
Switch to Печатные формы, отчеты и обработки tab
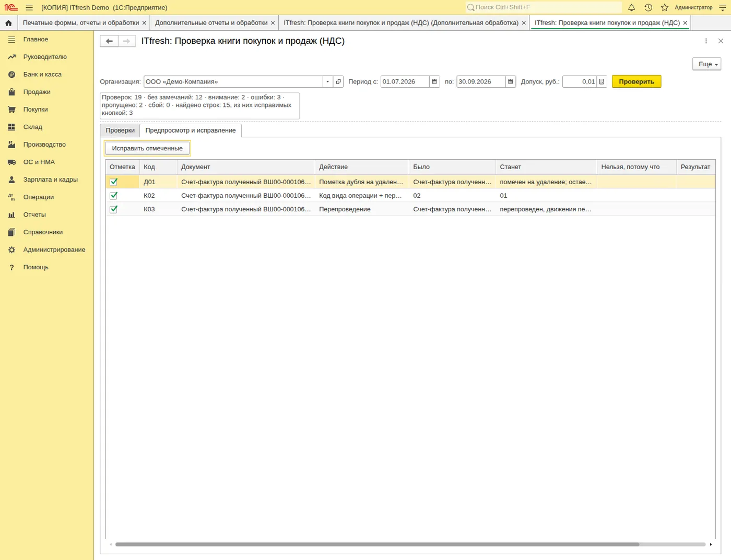click(81, 23)
